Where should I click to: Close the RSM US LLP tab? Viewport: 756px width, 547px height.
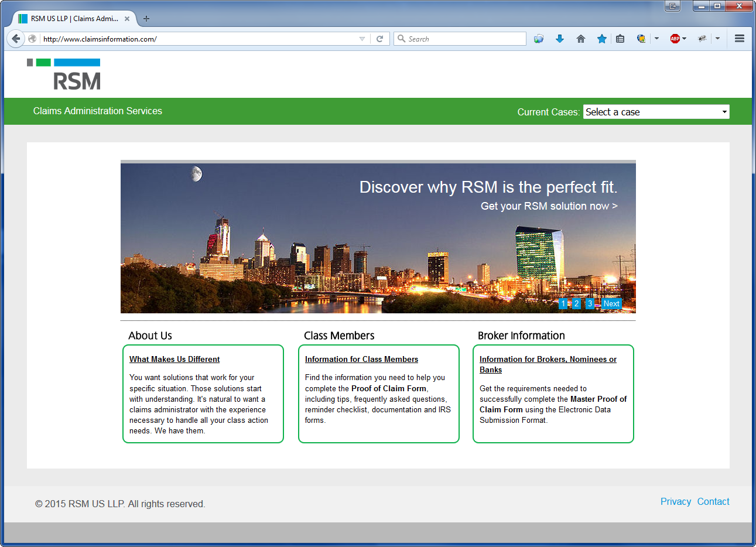tap(127, 19)
